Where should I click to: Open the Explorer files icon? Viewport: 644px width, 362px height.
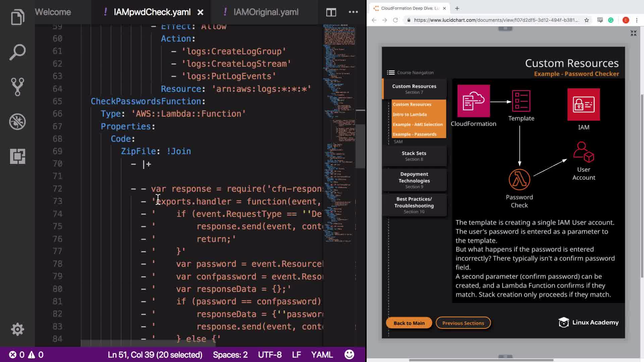pos(17,17)
